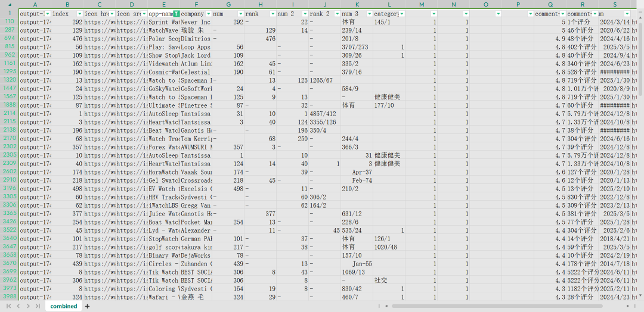Open the rank 2 column J filter dropdown
Screen dimensions: 644x312
(x=336, y=14)
